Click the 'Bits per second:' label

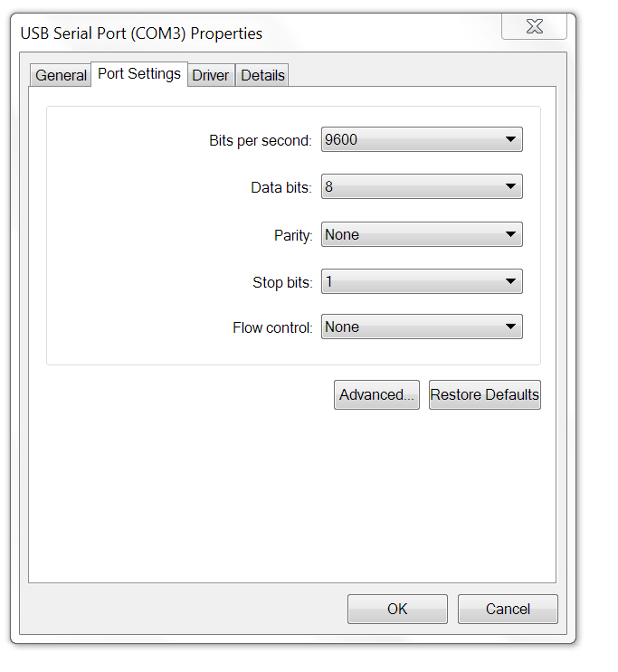click(x=261, y=140)
